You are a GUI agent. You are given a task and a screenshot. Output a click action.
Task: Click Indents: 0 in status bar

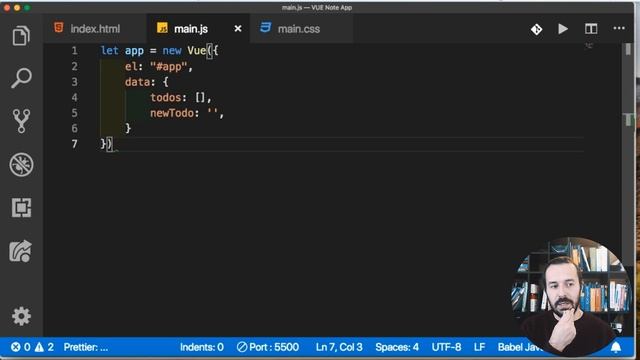202,347
